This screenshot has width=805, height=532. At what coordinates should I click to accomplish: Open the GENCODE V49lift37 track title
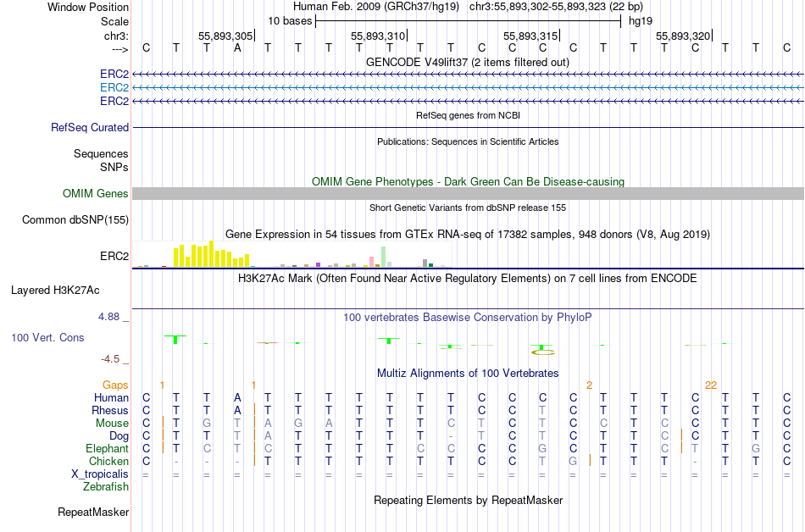tap(468, 62)
